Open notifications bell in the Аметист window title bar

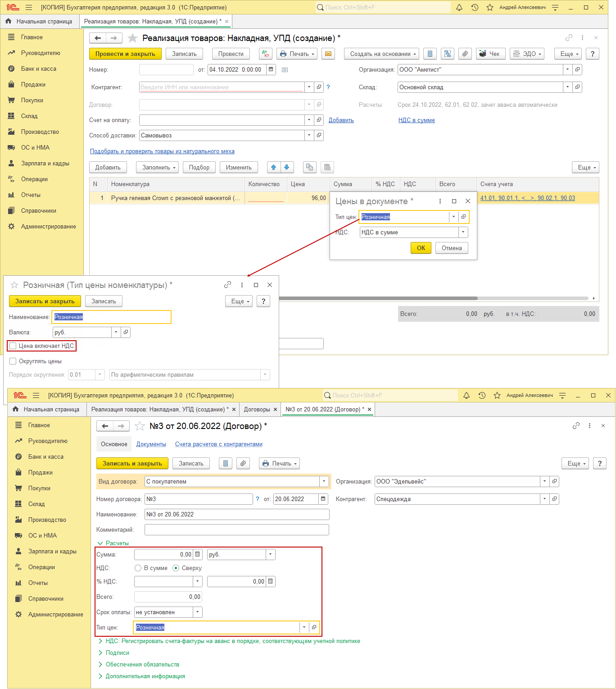pos(459,7)
